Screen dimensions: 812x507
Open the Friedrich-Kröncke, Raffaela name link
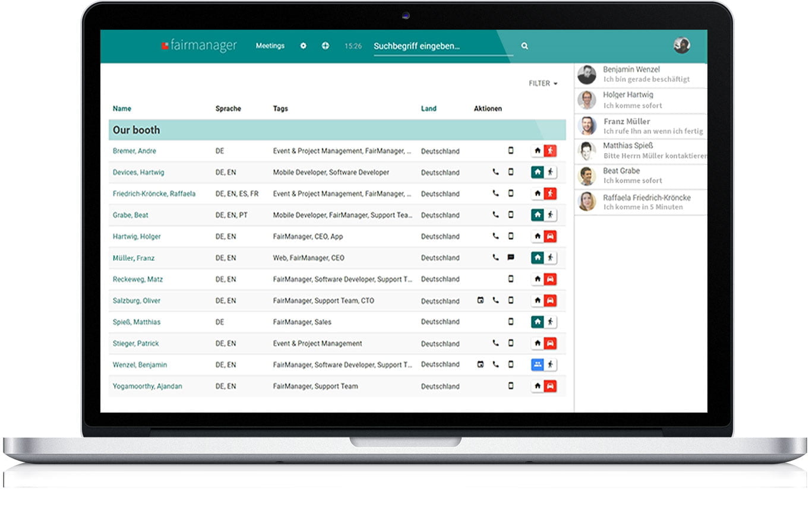[x=154, y=194]
